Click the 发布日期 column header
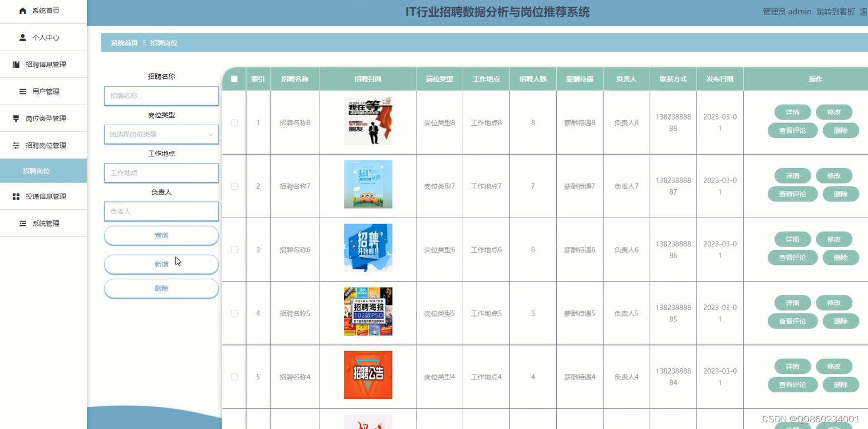The image size is (868, 429). click(x=720, y=79)
